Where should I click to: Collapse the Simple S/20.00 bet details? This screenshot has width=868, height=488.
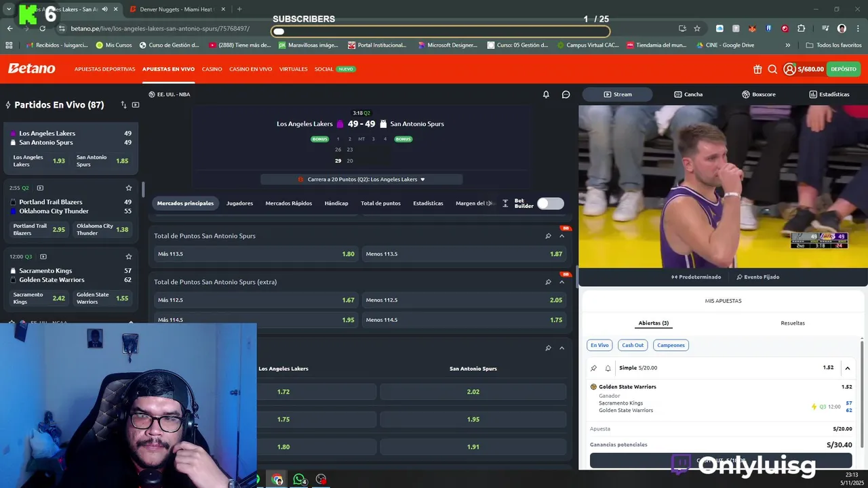pos(847,368)
